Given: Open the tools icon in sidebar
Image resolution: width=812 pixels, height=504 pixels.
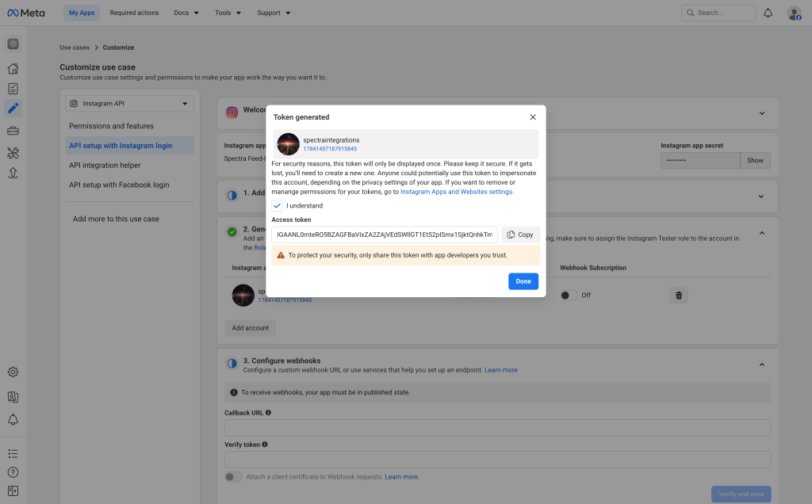Looking at the screenshot, I should (13, 153).
